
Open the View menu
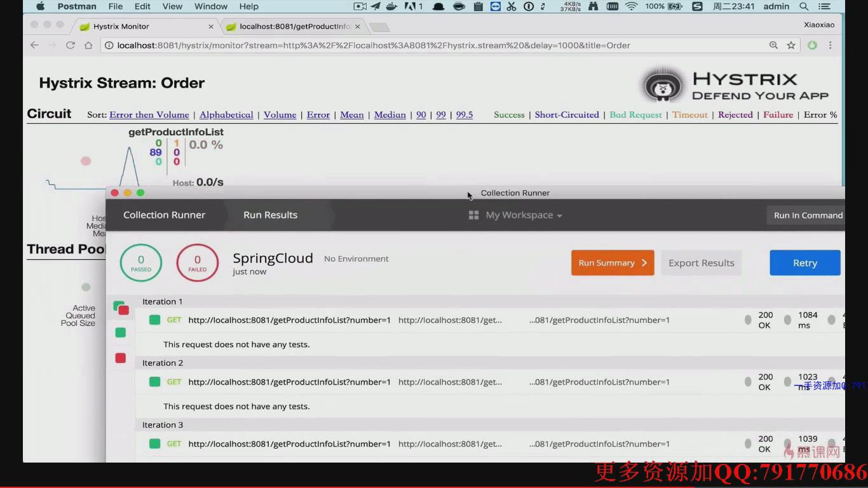click(x=172, y=6)
